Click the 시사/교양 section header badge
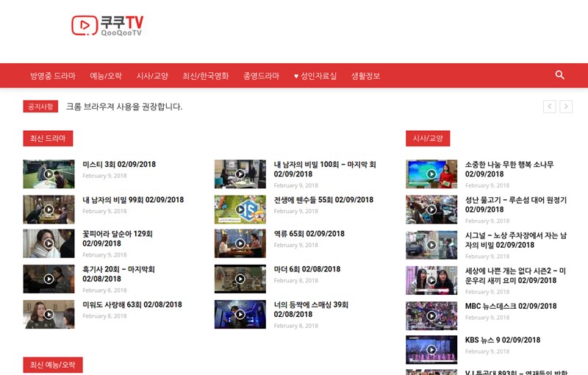The image size is (588, 375). coord(428,138)
